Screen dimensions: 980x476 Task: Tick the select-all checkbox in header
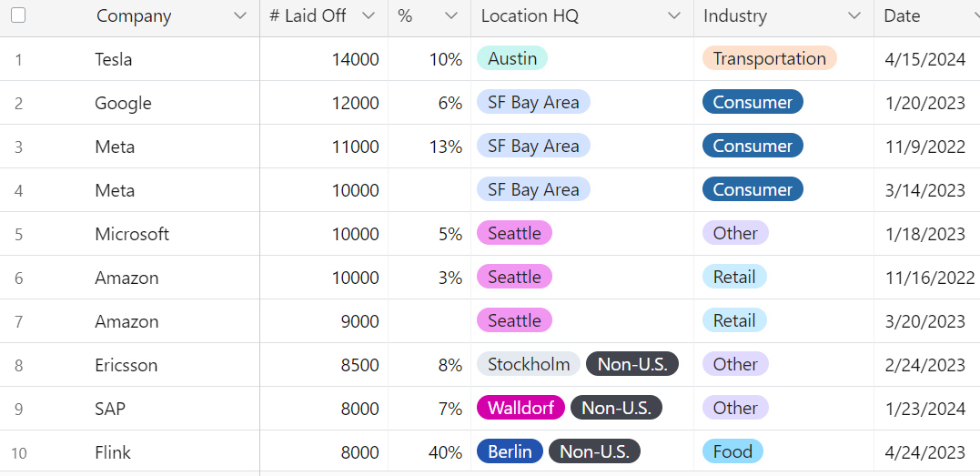18,15
